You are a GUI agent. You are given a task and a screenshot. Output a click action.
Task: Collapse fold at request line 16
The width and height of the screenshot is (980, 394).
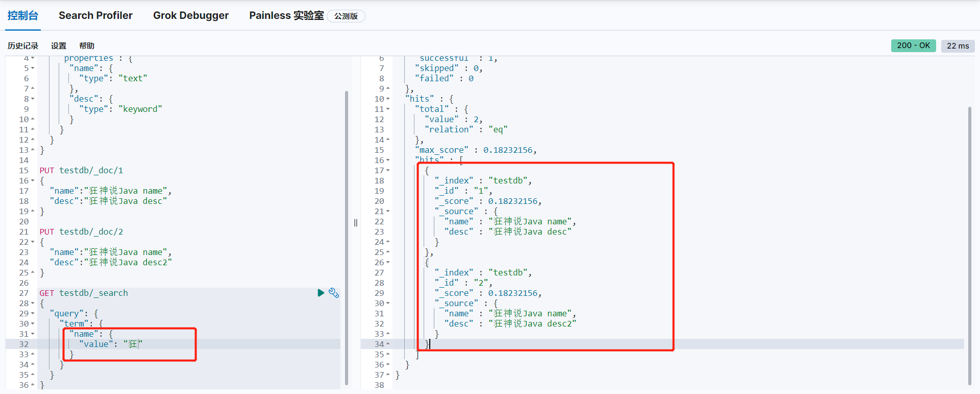pos(33,180)
